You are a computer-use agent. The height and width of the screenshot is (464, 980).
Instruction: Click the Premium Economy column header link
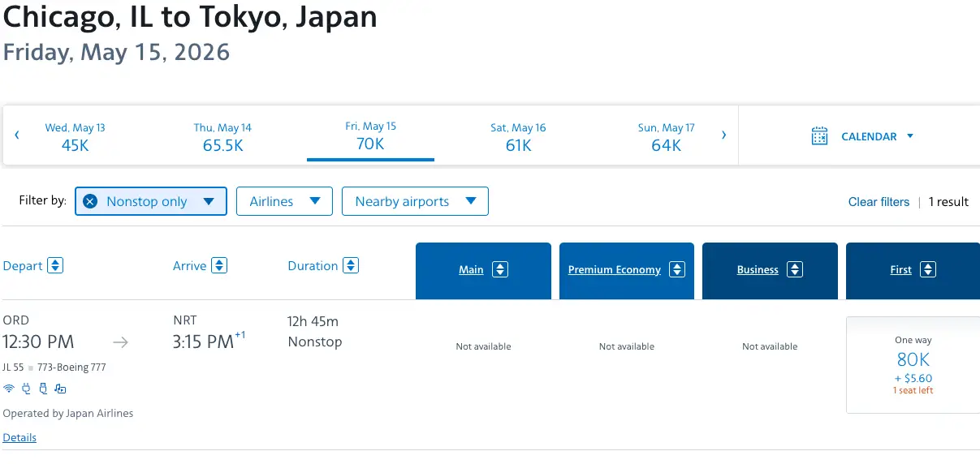[x=615, y=270]
